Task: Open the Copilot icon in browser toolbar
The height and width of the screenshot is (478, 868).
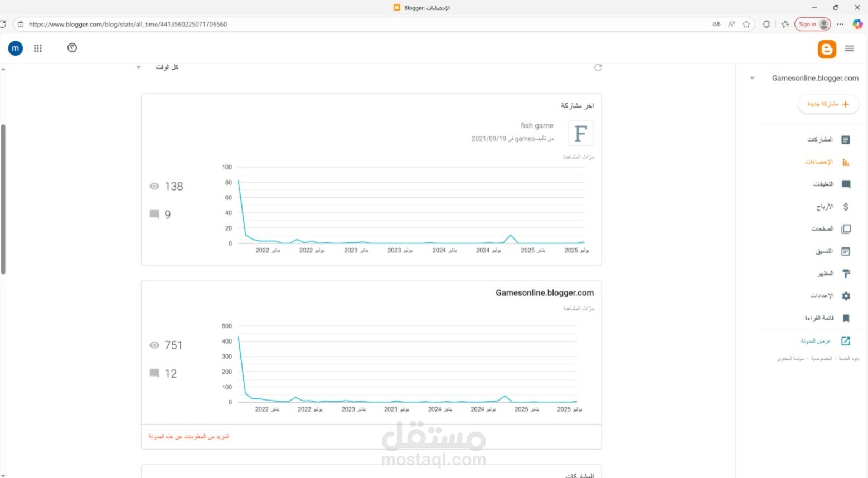Action: pyautogui.click(x=857, y=25)
